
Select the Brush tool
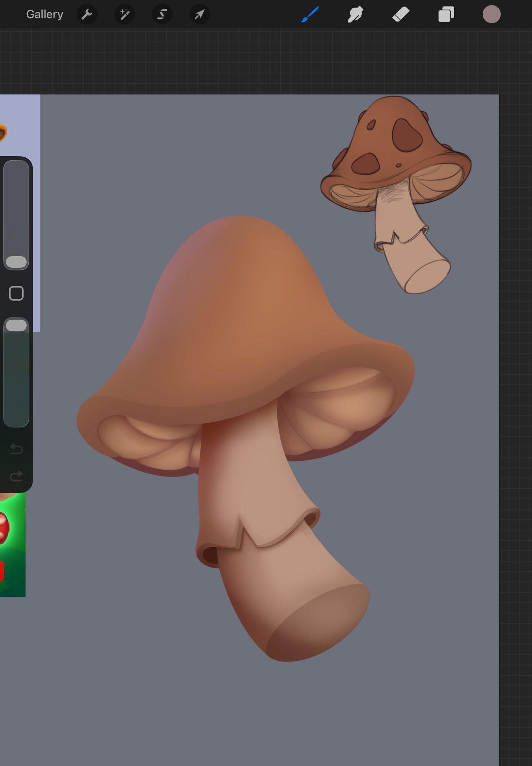310,15
